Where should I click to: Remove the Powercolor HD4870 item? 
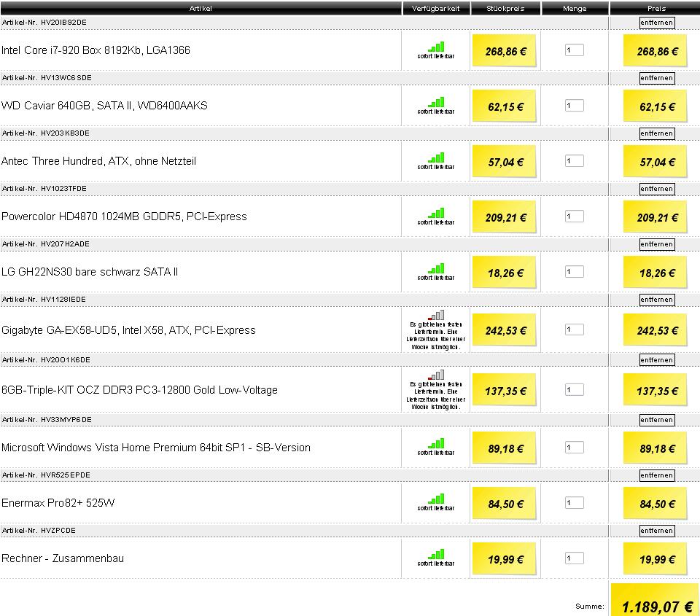click(657, 189)
